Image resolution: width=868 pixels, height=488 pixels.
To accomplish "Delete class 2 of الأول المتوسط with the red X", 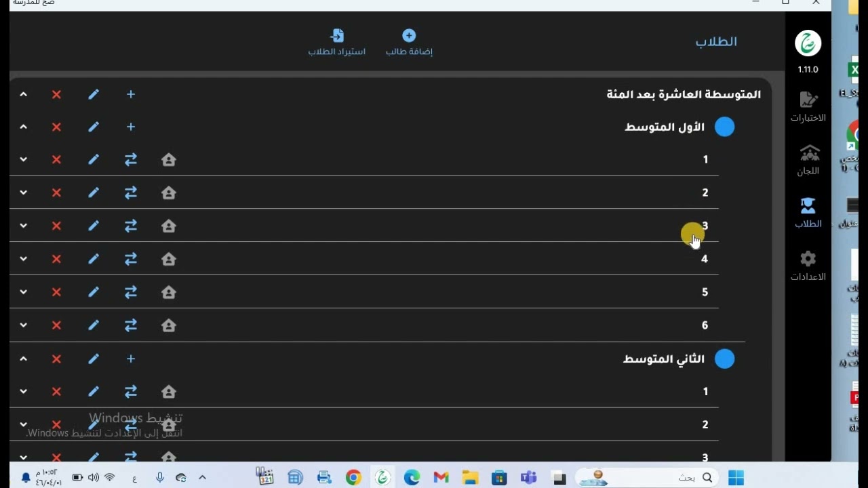I will click(x=56, y=192).
